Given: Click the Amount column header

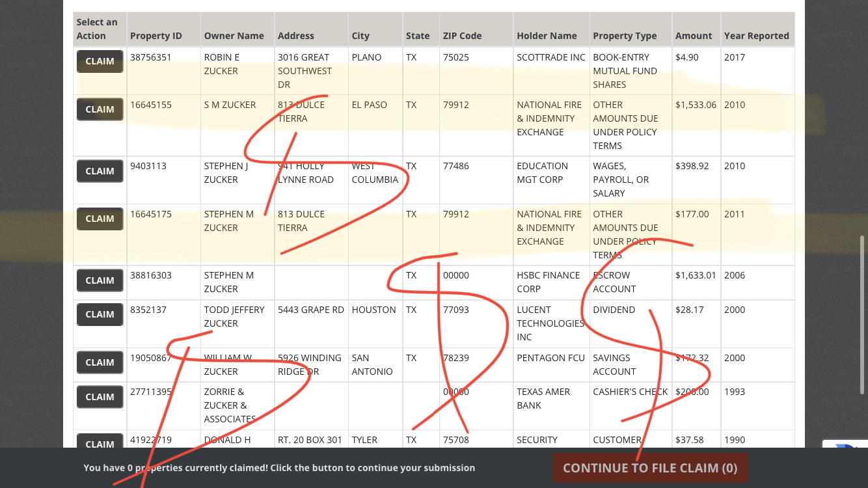Looking at the screenshot, I should pyautogui.click(x=694, y=36).
